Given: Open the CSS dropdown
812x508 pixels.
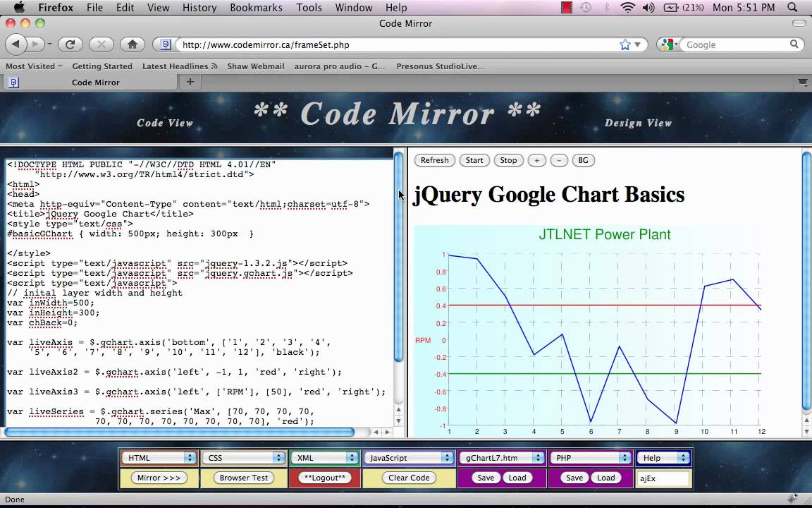Looking at the screenshot, I should 243,458.
